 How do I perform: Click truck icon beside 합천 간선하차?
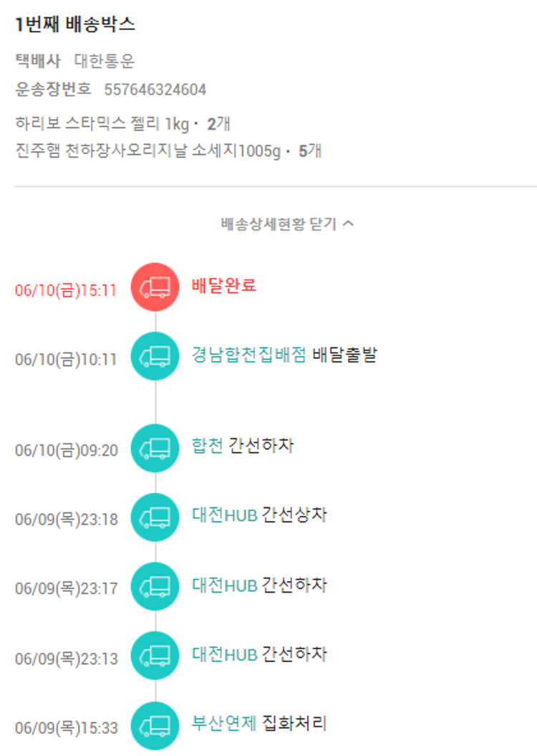click(155, 448)
